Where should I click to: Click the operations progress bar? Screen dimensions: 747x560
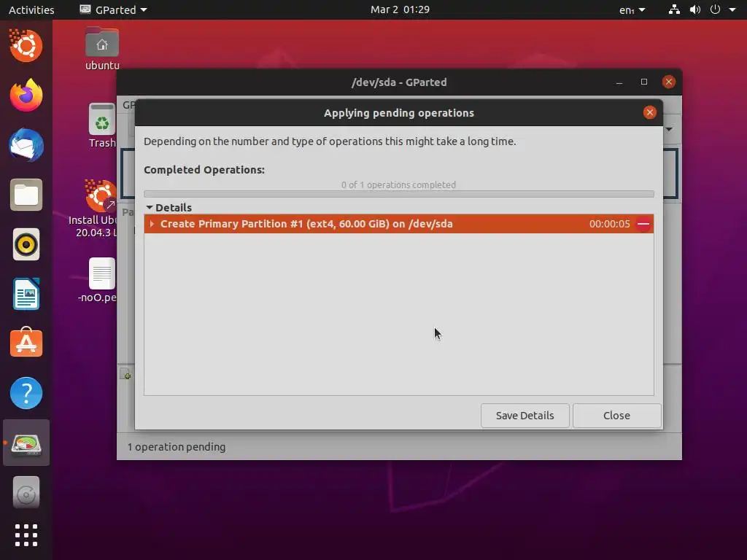coord(399,194)
